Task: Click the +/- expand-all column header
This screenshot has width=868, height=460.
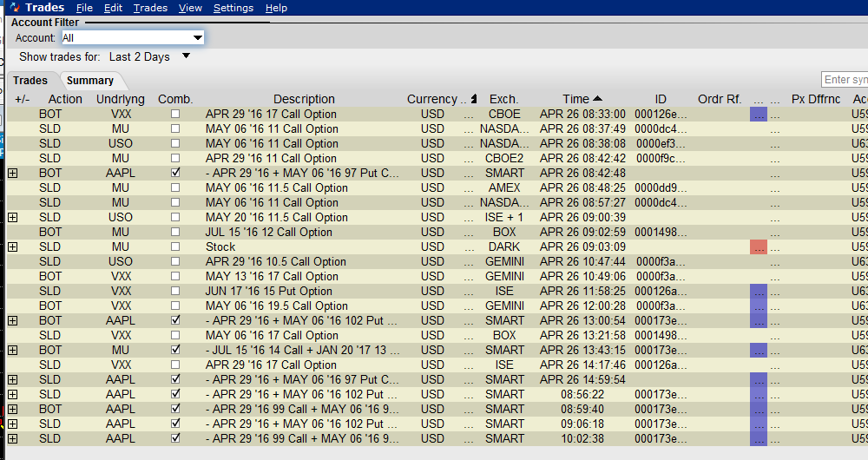Action: tap(22, 99)
